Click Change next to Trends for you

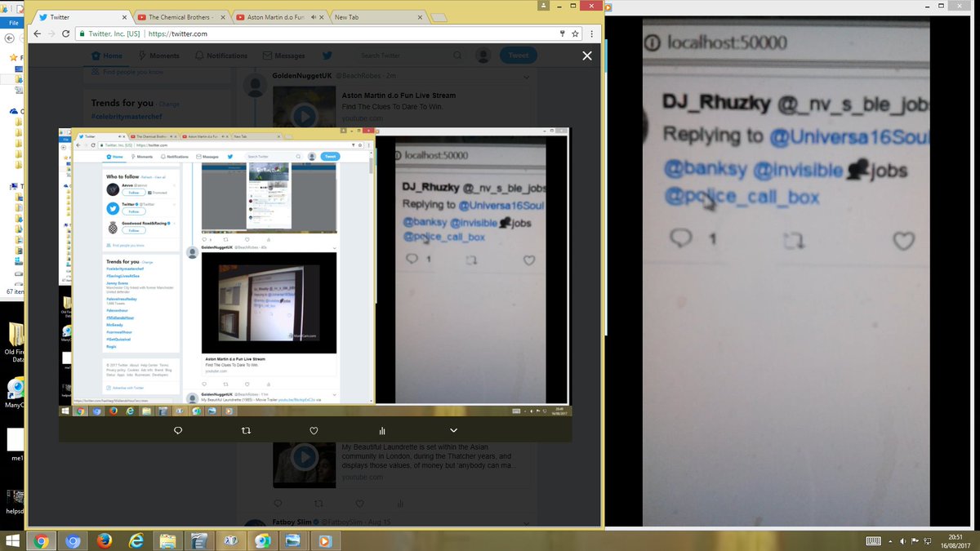pyautogui.click(x=169, y=104)
